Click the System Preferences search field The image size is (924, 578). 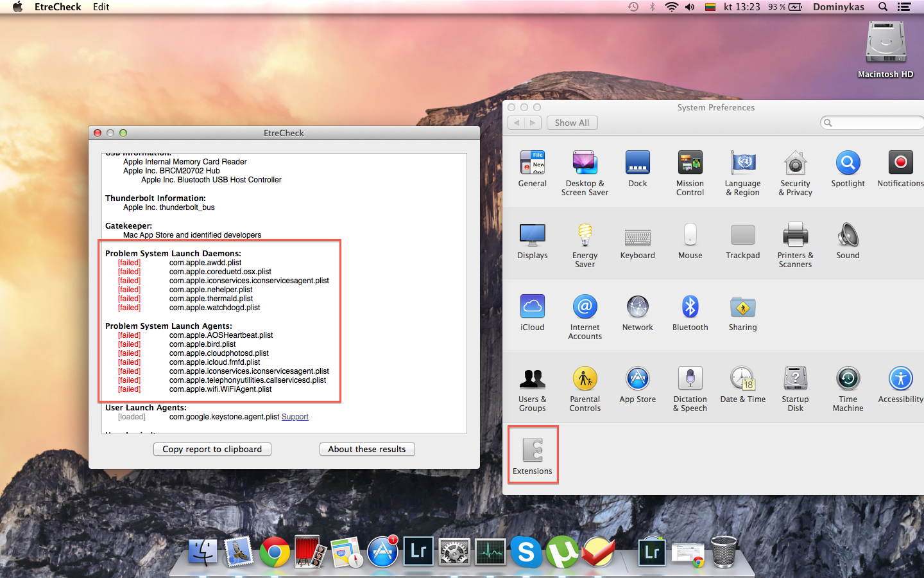point(873,123)
